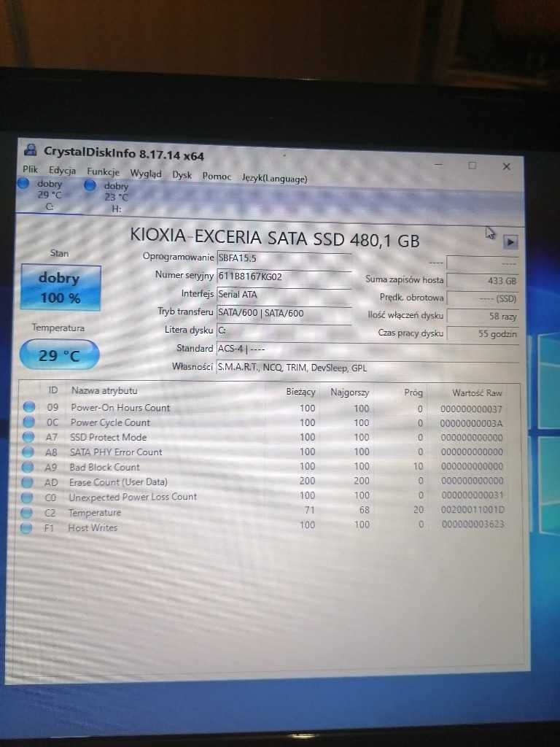
Task: Close the CrystalDiskInfo window
Action: 507,166
